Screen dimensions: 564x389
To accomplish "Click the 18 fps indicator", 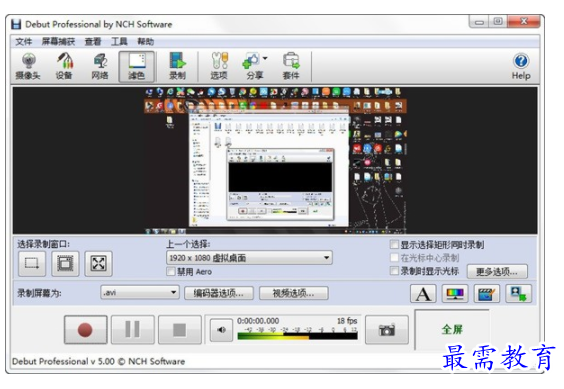I will (x=347, y=321).
